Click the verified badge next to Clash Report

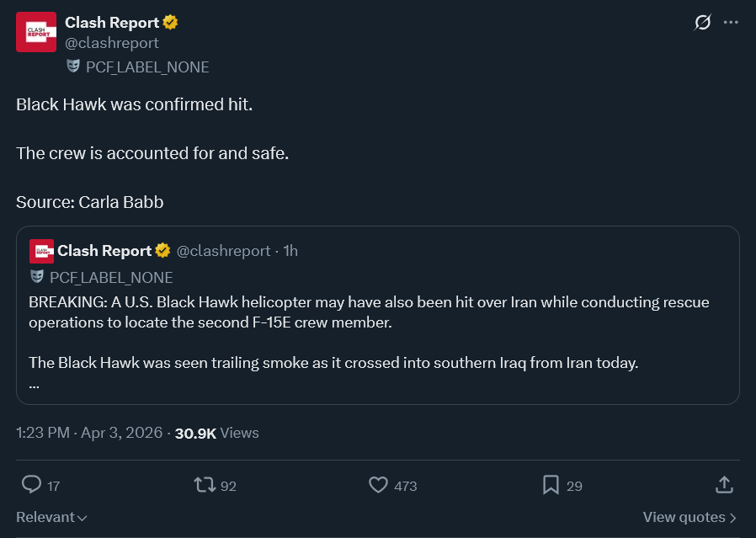170,22
